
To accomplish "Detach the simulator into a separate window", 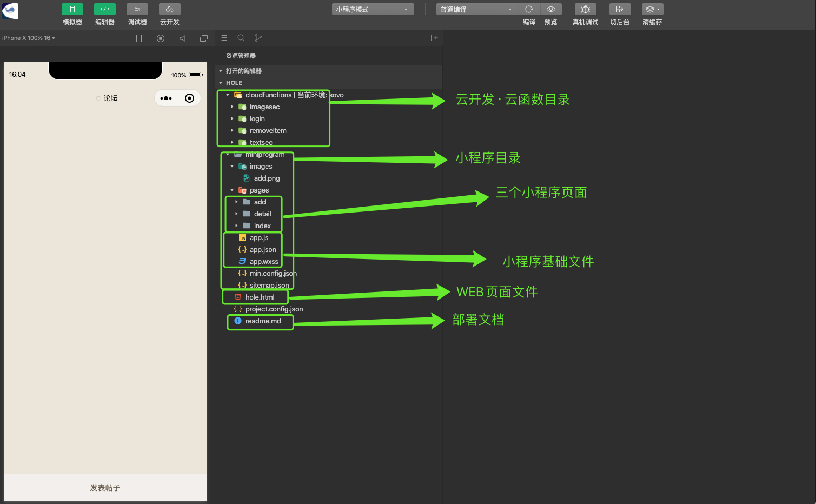I will [x=204, y=38].
